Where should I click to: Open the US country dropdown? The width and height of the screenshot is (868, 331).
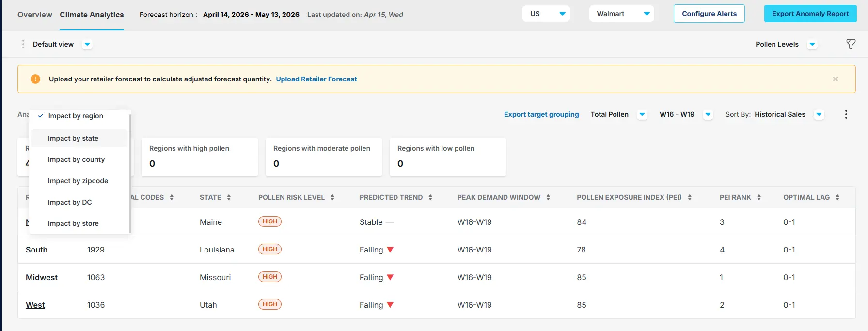546,14
